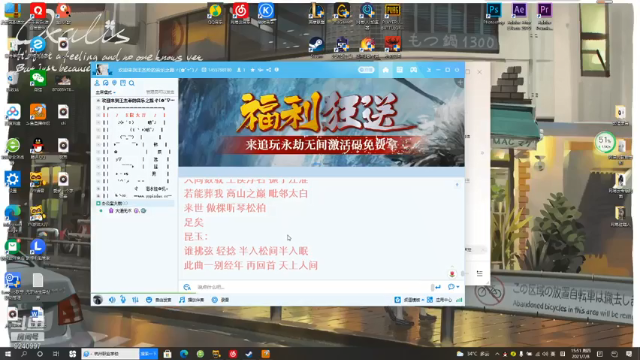The height and width of the screenshot is (360, 640).
Task: Open Microsoft Store from taskbar
Action: point(167,354)
